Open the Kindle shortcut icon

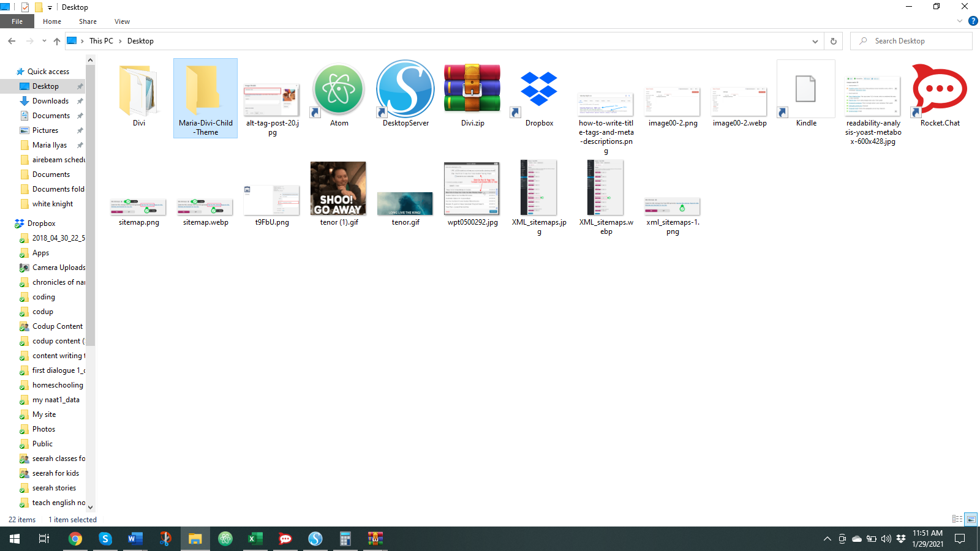(806, 89)
